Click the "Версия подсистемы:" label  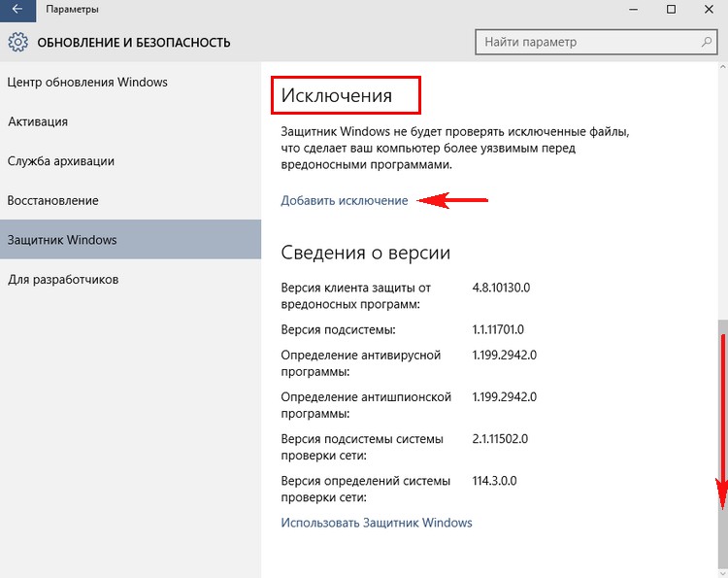pyautogui.click(x=339, y=330)
